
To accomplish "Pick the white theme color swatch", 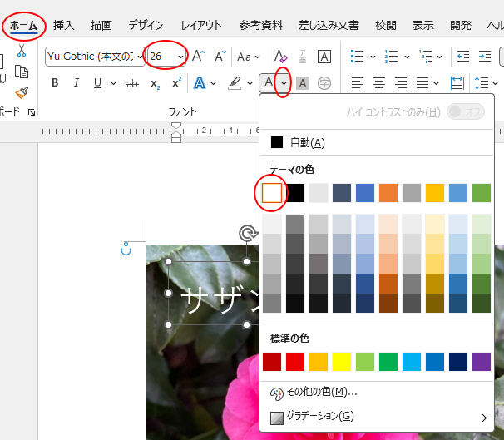I will pos(272,193).
